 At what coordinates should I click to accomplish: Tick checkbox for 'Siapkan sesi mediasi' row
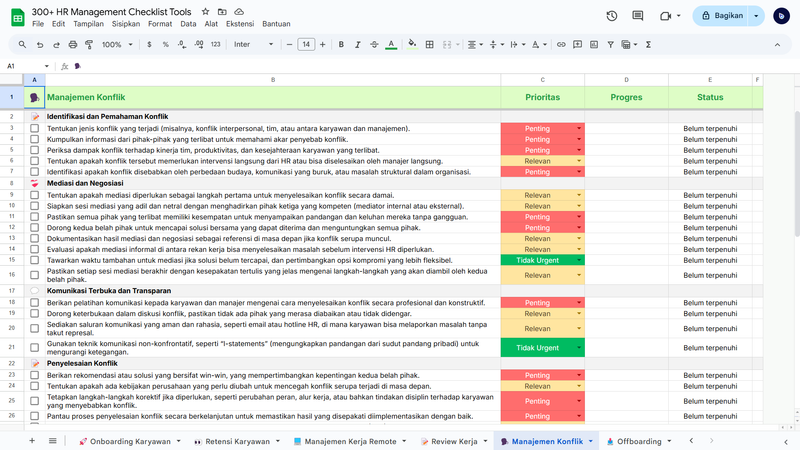click(x=34, y=206)
